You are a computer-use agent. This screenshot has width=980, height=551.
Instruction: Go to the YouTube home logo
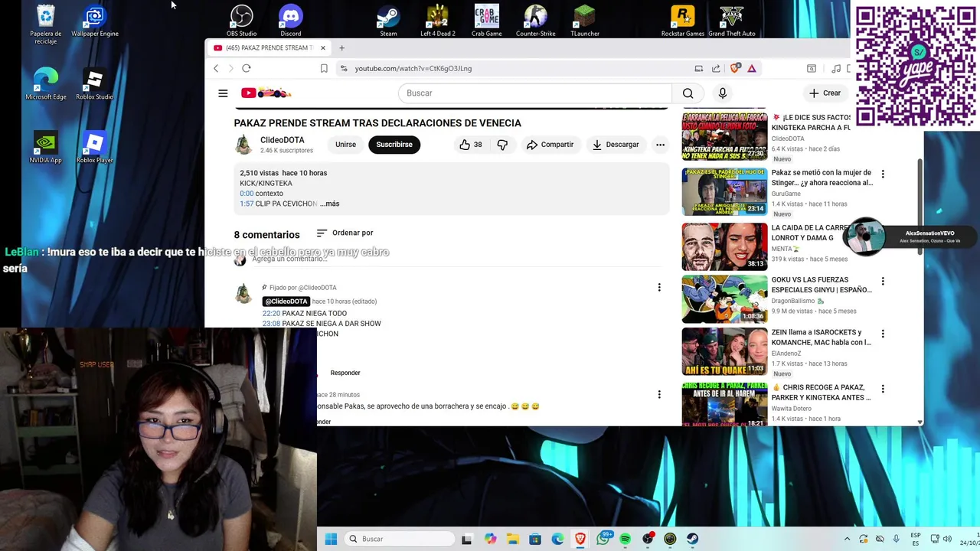(266, 93)
